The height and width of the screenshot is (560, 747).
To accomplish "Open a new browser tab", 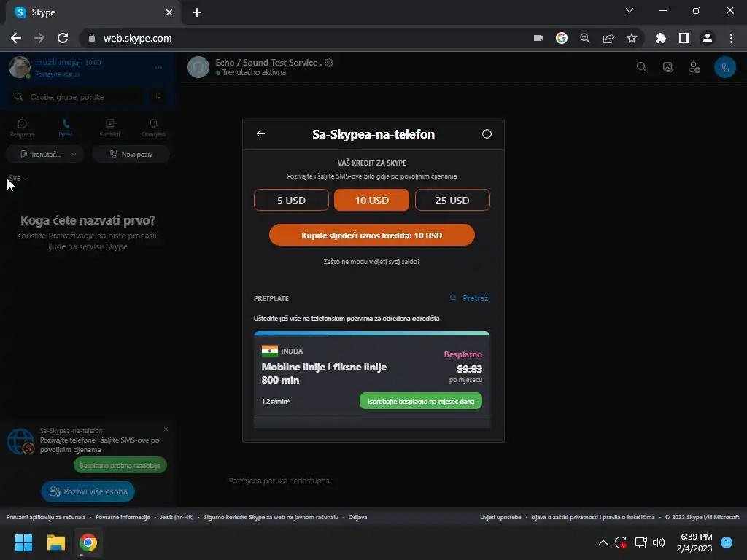I will point(197,12).
